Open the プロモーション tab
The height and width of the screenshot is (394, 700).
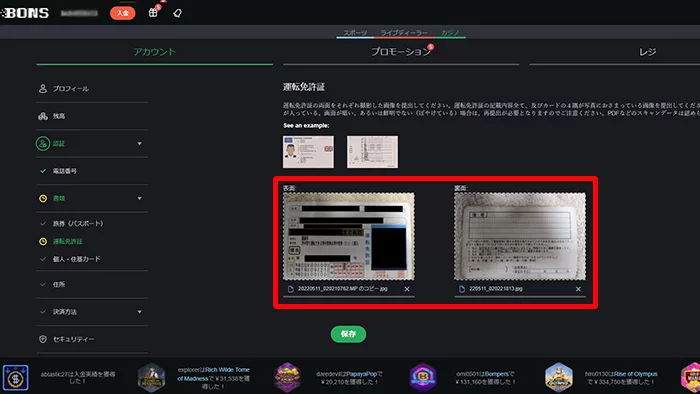pos(401,52)
